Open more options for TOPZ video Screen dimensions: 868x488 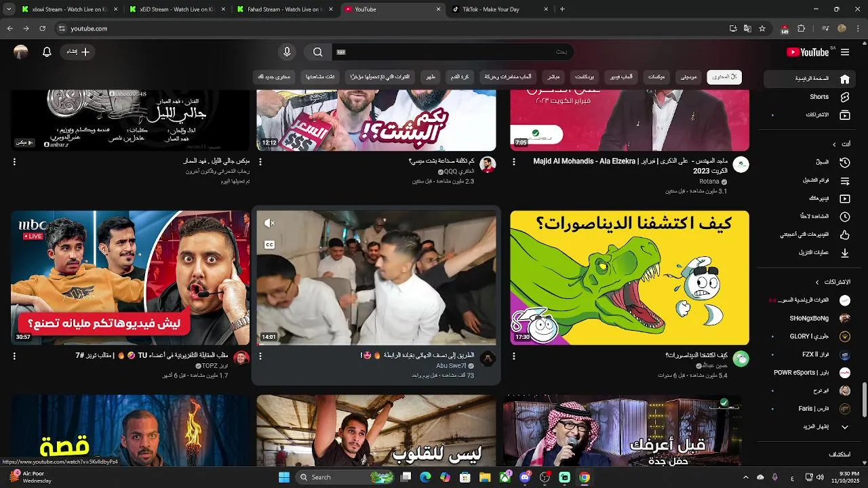pyautogui.click(x=14, y=356)
